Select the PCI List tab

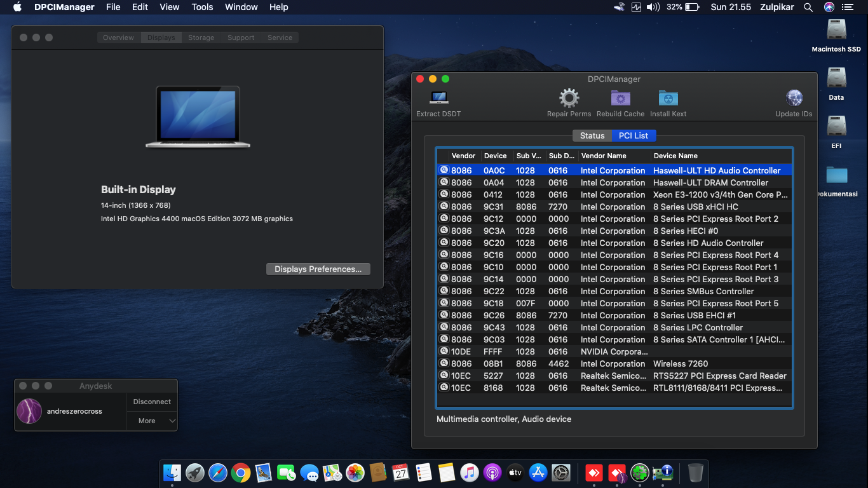(634, 135)
